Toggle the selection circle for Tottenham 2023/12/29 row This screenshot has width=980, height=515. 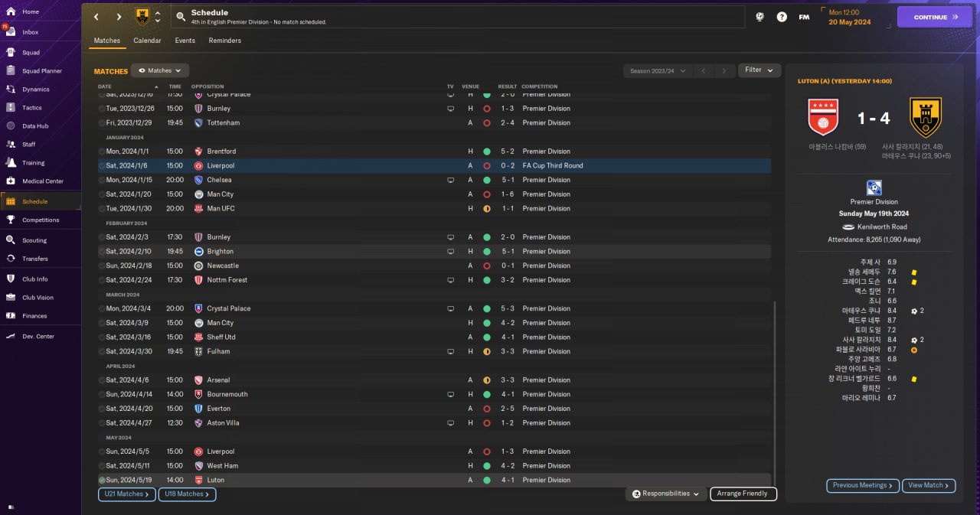(102, 122)
